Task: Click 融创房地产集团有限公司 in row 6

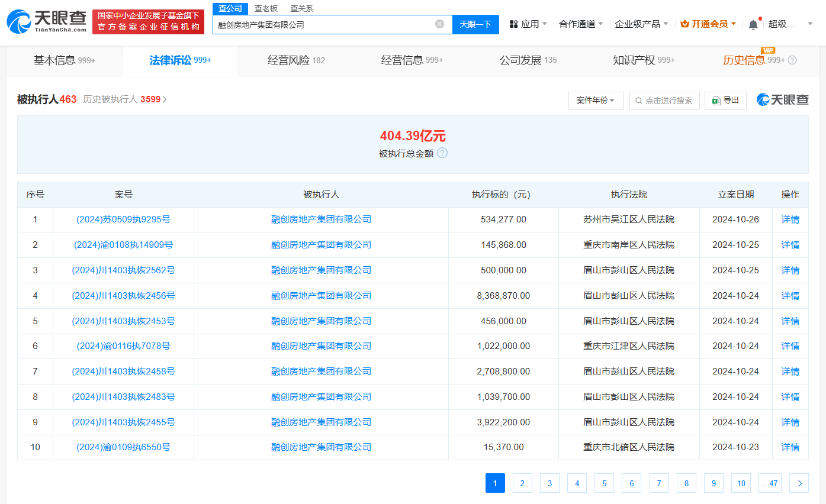Action: point(321,346)
